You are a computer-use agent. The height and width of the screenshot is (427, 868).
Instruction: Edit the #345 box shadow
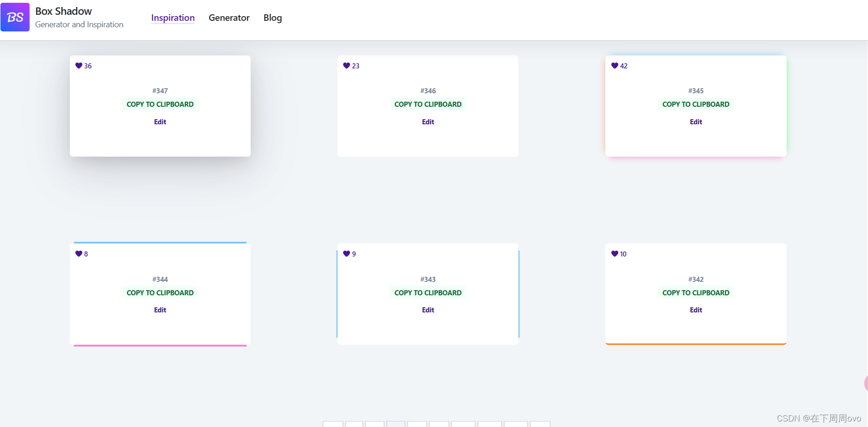point(696,122)
